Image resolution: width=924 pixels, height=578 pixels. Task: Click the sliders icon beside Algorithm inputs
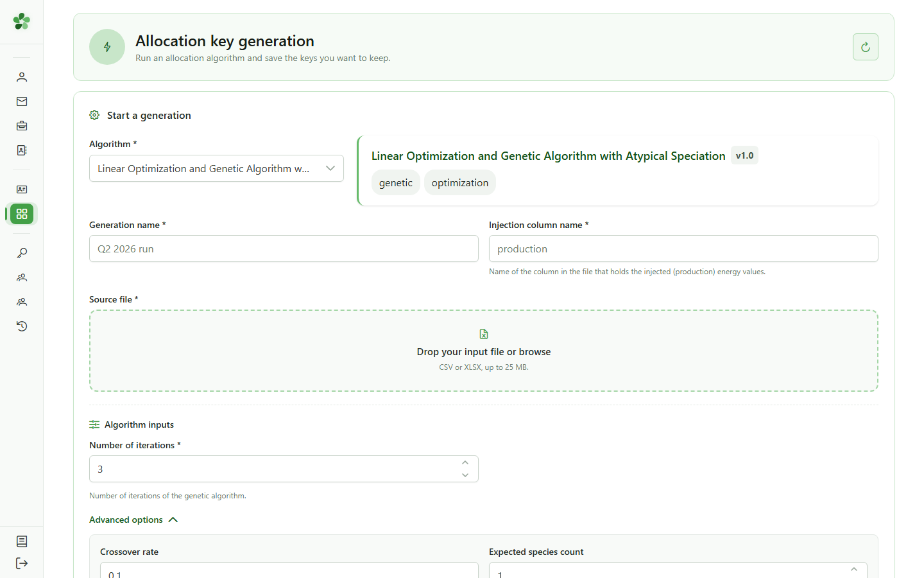coord(94,425)
